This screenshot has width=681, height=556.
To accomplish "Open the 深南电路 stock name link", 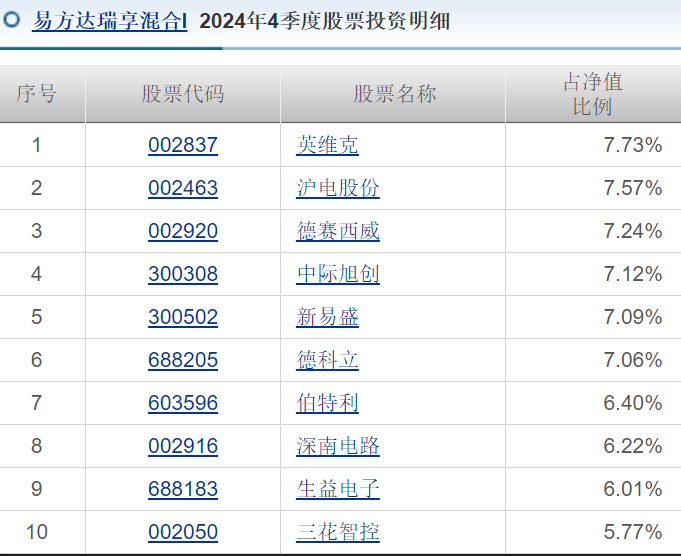I will (x=338, y=446).
